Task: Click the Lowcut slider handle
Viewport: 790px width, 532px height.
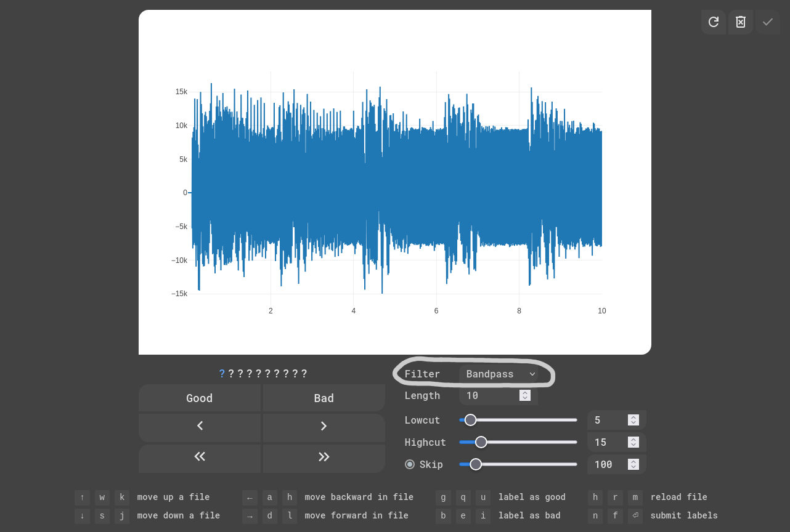Action: pos(470,420)
